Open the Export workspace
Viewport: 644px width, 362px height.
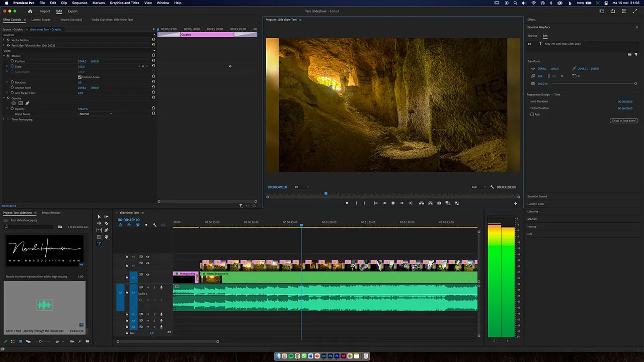[x=72, y=11]
